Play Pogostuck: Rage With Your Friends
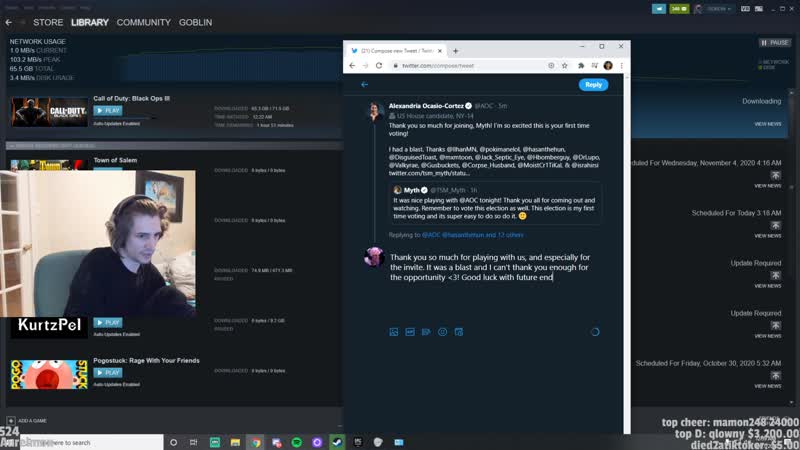Viewport: 800px width, 450px height. click(x=108, y=373)
